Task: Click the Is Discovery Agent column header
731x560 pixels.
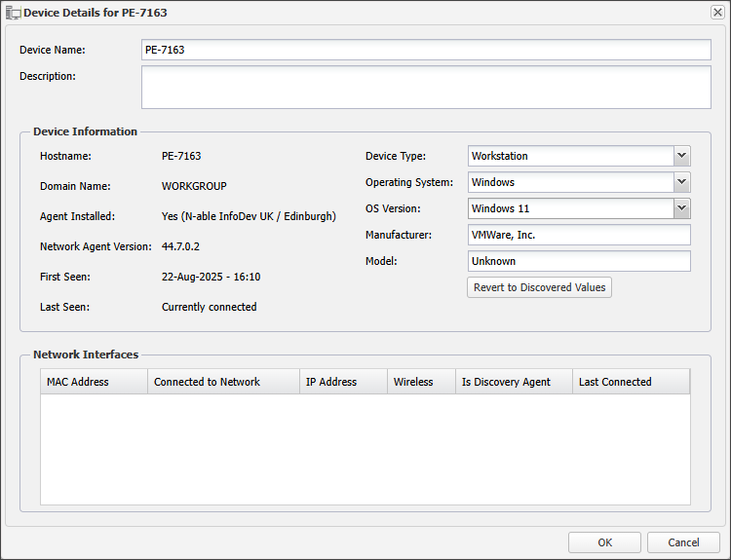Action: click(514, 382)
